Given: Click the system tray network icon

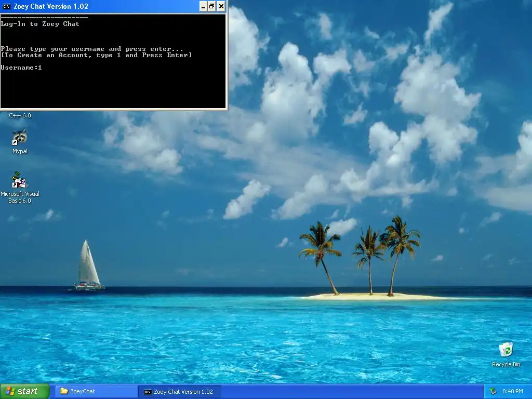Looking at the screenshot, I should tap(494, 391).
